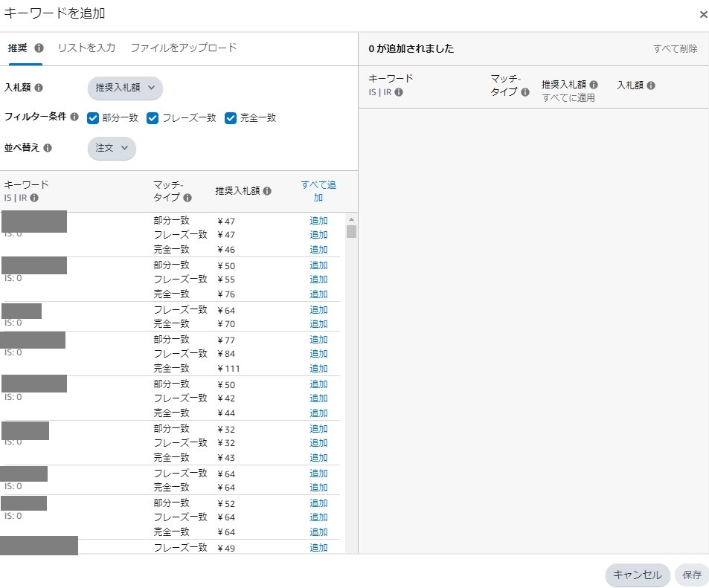The image size is (709, 588).
Task: Uncheck the 部分一致 filter checkbox
Action: click(93, 117)
